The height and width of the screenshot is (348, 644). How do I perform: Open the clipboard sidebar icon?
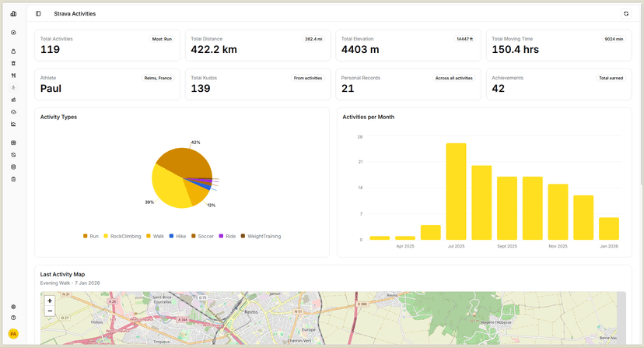pyautogui.click(x=13, y=179)
